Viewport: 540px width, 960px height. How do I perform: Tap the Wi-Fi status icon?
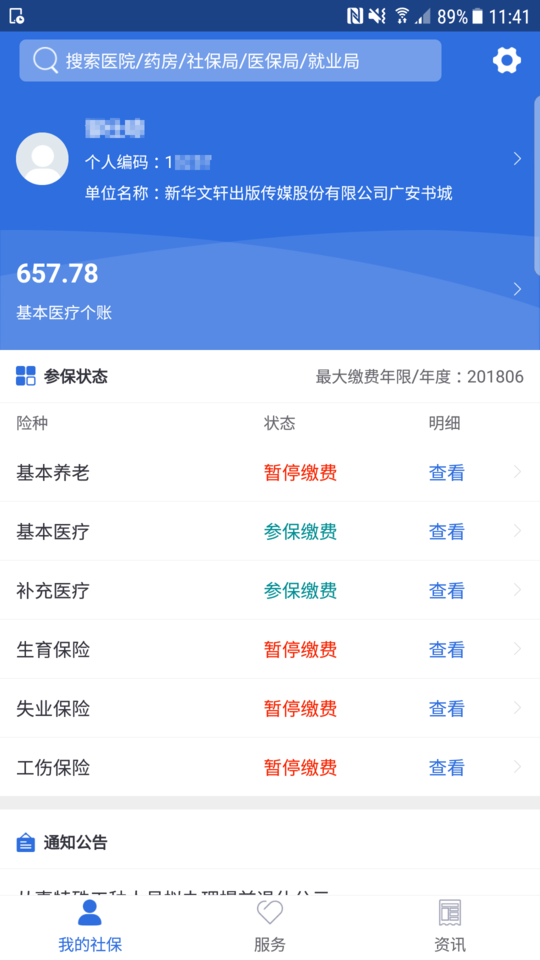click(x=402, y=16)
